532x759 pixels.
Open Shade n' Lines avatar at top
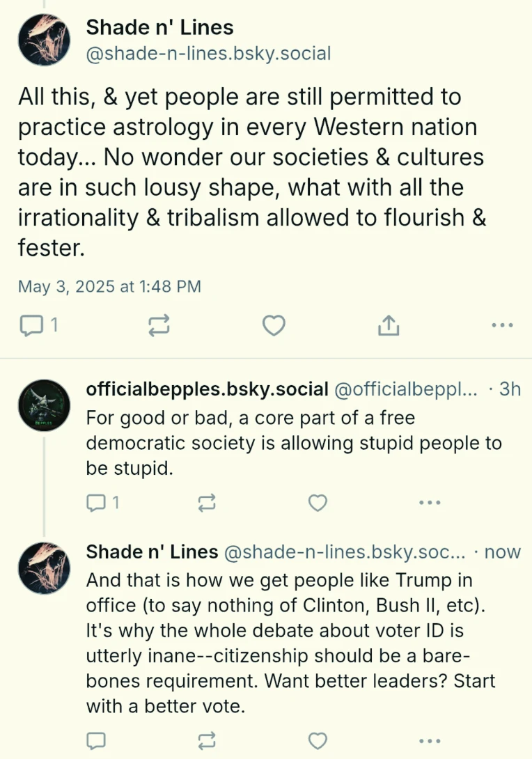pos(44,40)
